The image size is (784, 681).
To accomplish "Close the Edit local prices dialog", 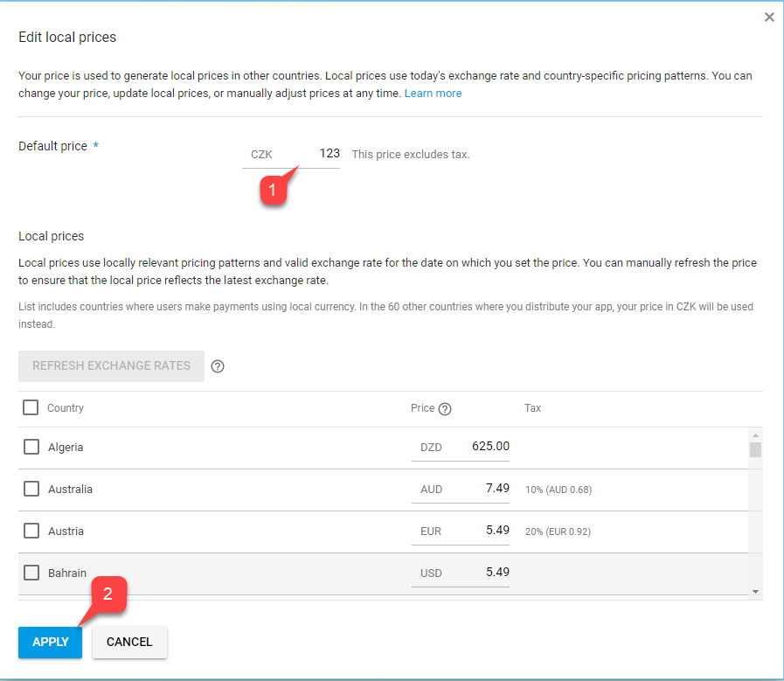I will coord(769,17).
